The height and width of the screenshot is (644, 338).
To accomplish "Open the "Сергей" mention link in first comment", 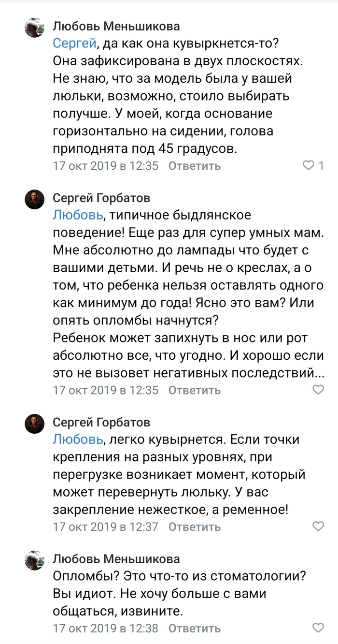I will [74, 44].
